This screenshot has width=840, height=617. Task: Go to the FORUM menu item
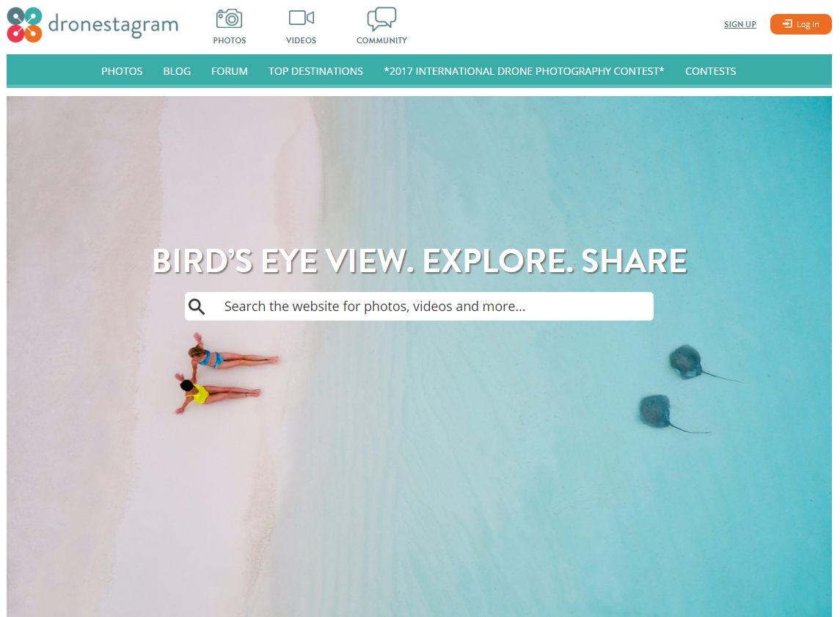coord(230,71)
